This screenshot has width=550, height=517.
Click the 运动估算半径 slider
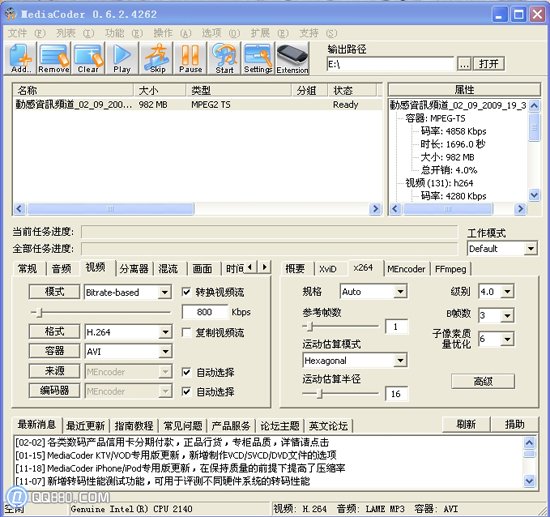point(340,394)
